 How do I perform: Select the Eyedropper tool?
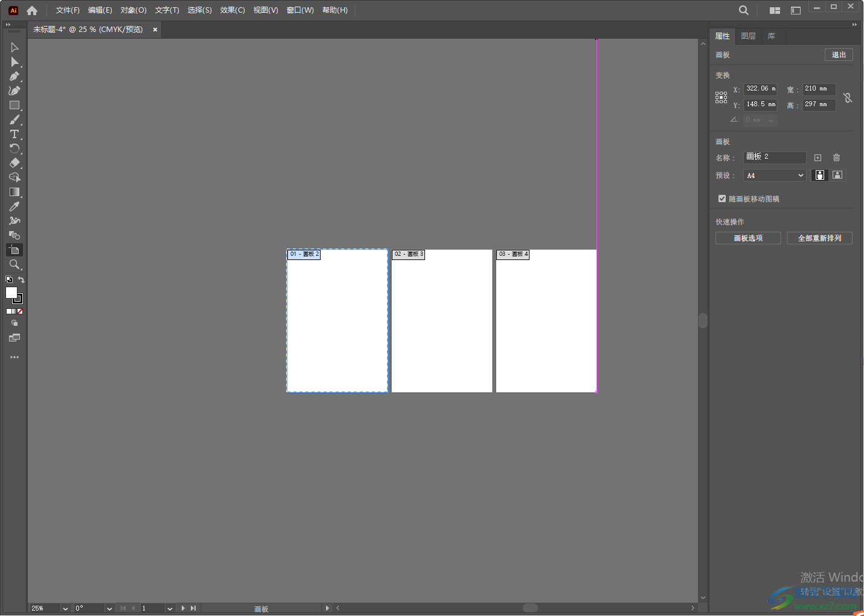(14, 206)
